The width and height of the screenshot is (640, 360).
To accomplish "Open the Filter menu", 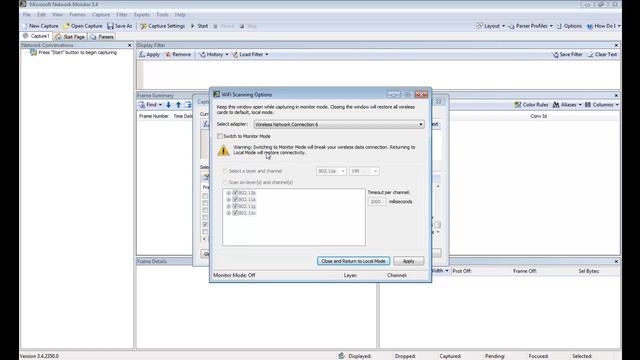I will click(122, 15).
